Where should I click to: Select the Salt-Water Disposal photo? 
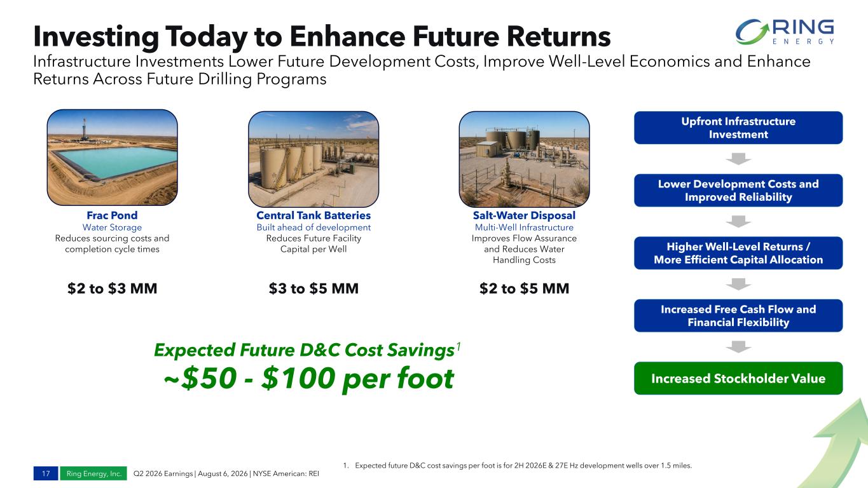[524, 159]
